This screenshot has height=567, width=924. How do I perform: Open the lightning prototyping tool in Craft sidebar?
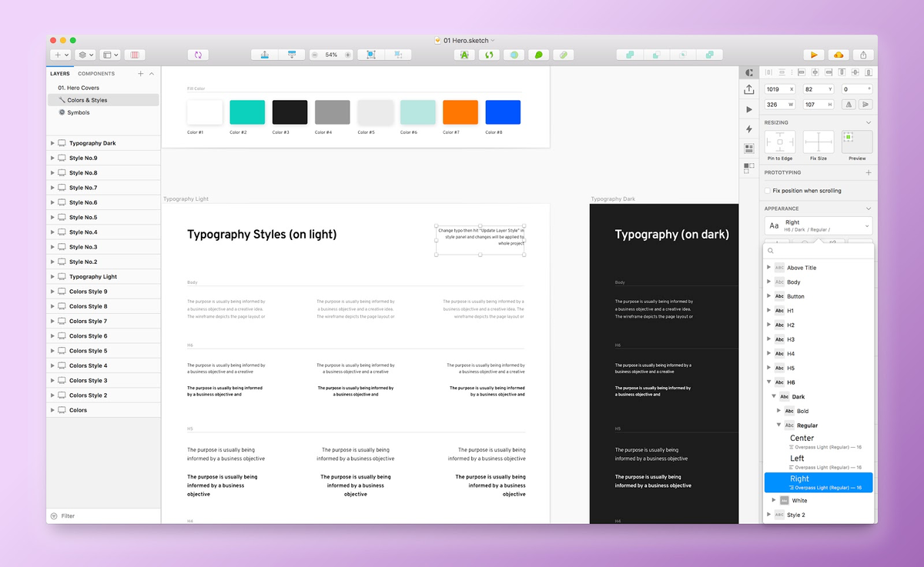(749, 129)
